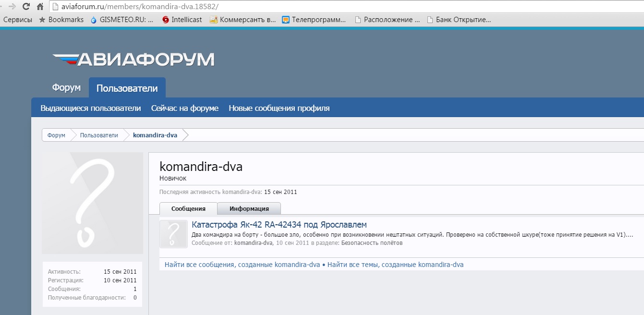This screenshot has height=315, width=644.
Task: Go to the browser home page icon
Action: 40,6
